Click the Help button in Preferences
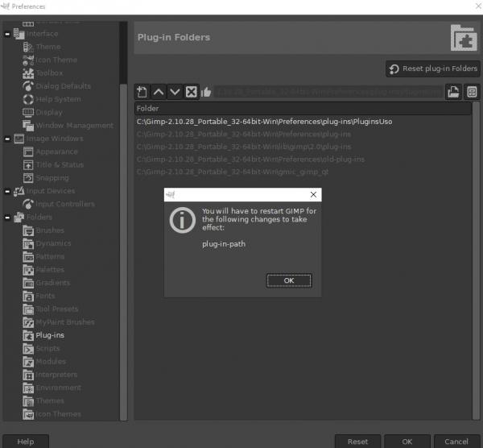This screenshot has width=483, height=448. pos(26,442)
